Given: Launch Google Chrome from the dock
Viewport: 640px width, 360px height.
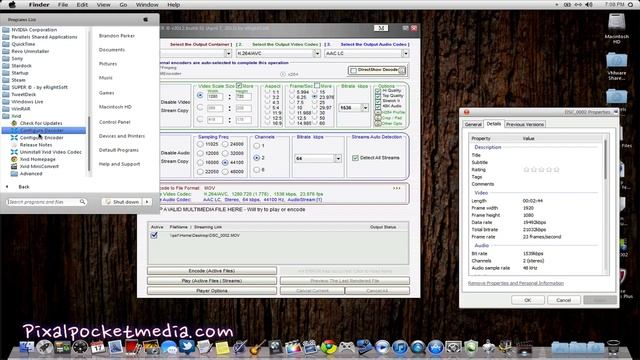Looking at the screenshot, I should pyautogui.click(x=329, y=348).
